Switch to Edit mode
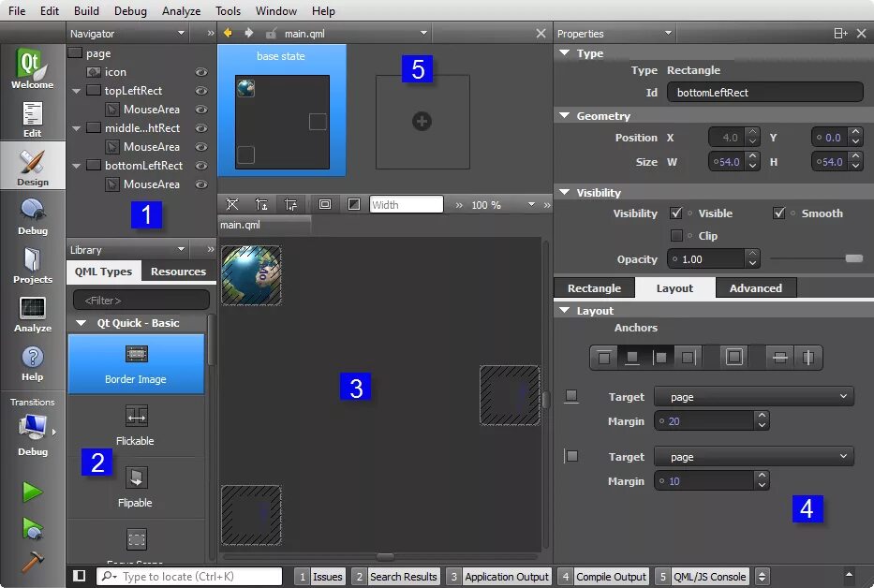The image size is (874, 588). coord(33,118)
